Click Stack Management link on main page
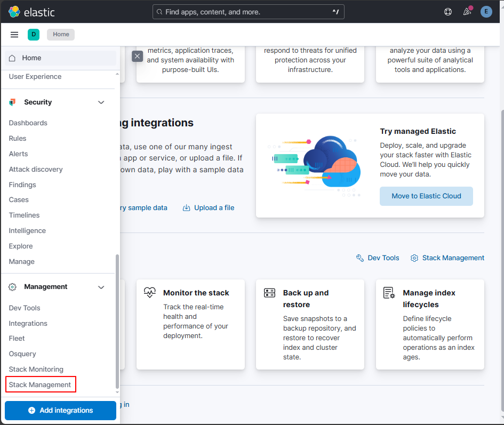This screenshot has height=425, width=504. [453, 258]
